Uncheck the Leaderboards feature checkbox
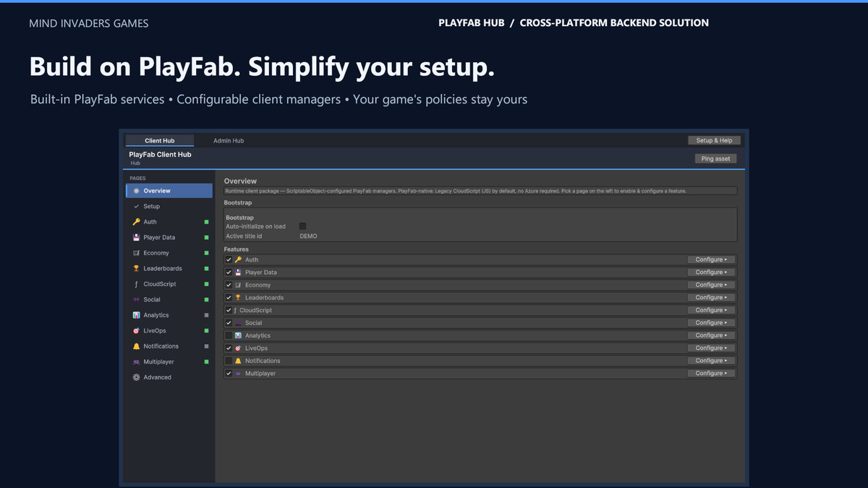The width and height of the screenshot is (868, 488). [x=229, y=298]
